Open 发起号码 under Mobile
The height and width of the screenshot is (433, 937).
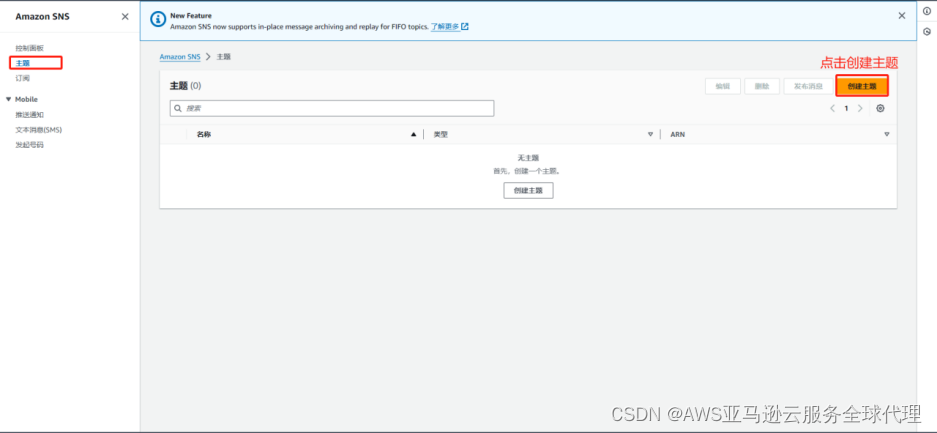click(x=29, y=145)
